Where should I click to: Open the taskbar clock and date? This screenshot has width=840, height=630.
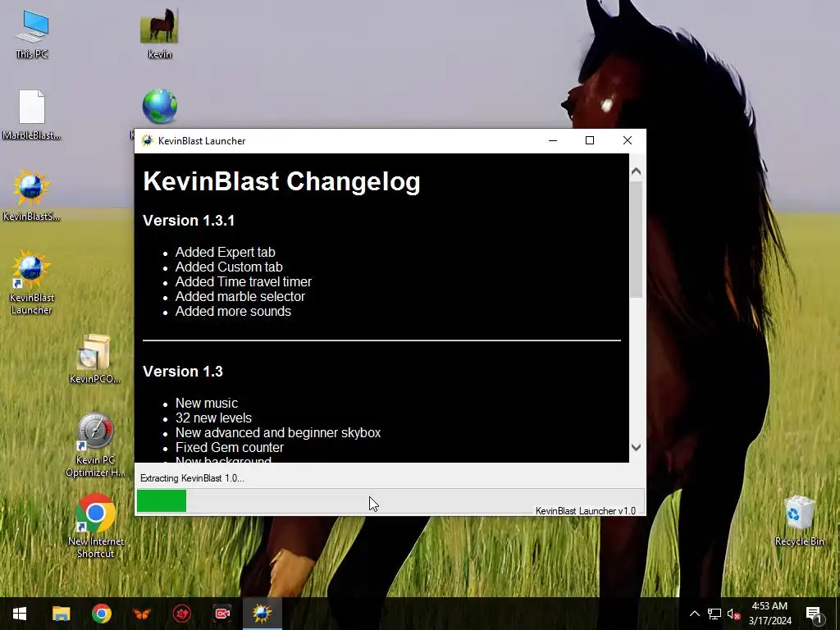point(769,614)
